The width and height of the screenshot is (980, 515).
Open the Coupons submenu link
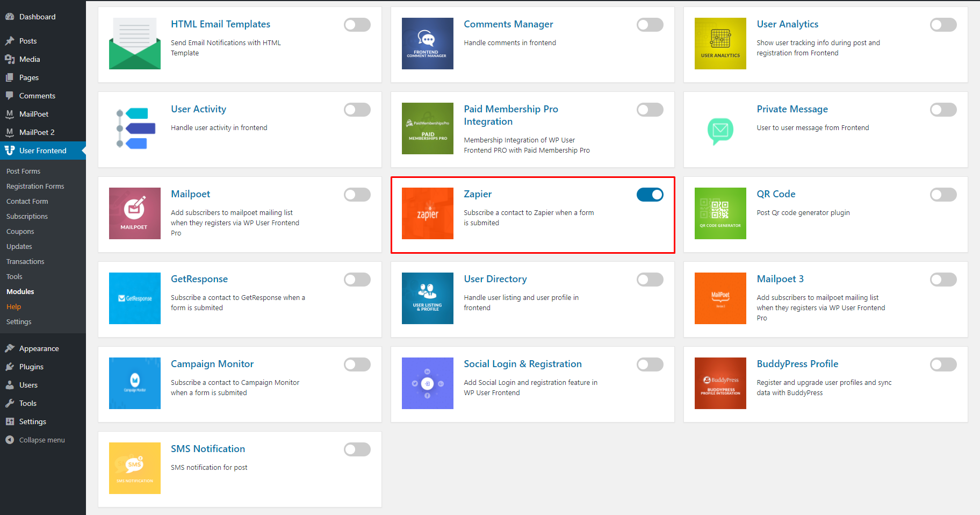click(20, 231)
